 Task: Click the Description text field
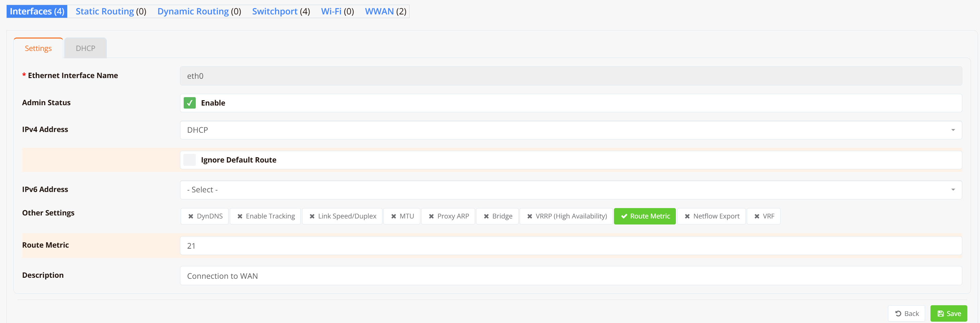coord(571,276)
